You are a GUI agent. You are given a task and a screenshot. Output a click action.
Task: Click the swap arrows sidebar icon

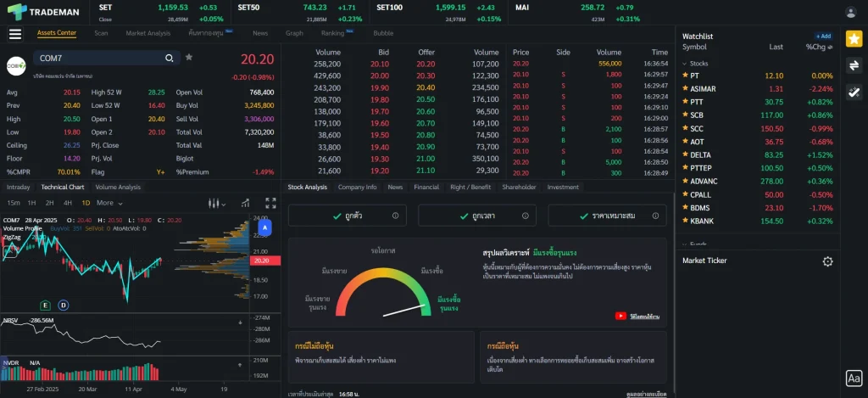(854, 65)
